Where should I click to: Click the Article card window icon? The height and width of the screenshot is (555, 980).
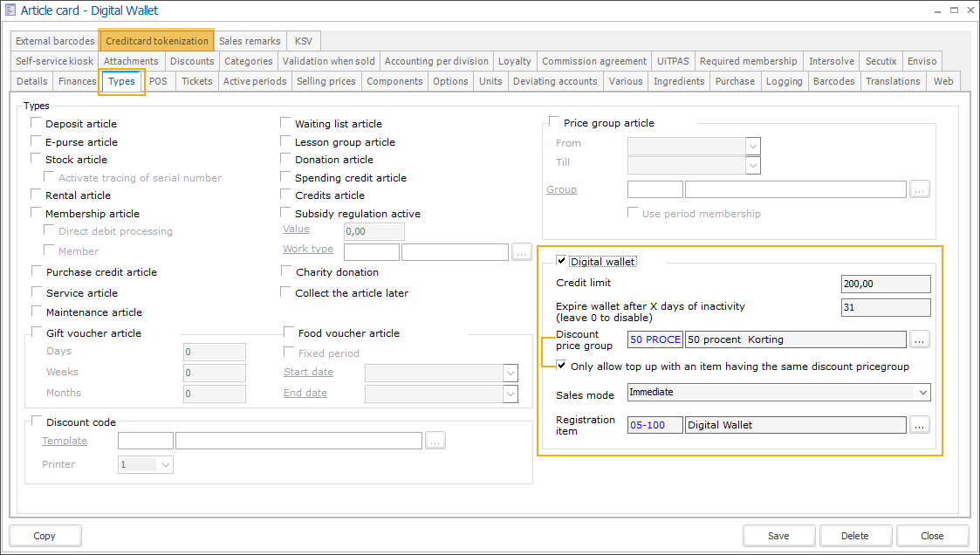point(10,11)
